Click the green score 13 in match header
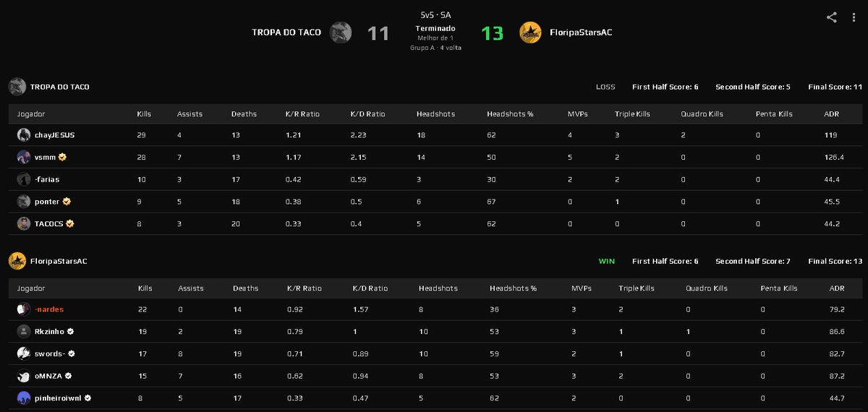Screen dimensions: 868x412 (492, 33)
